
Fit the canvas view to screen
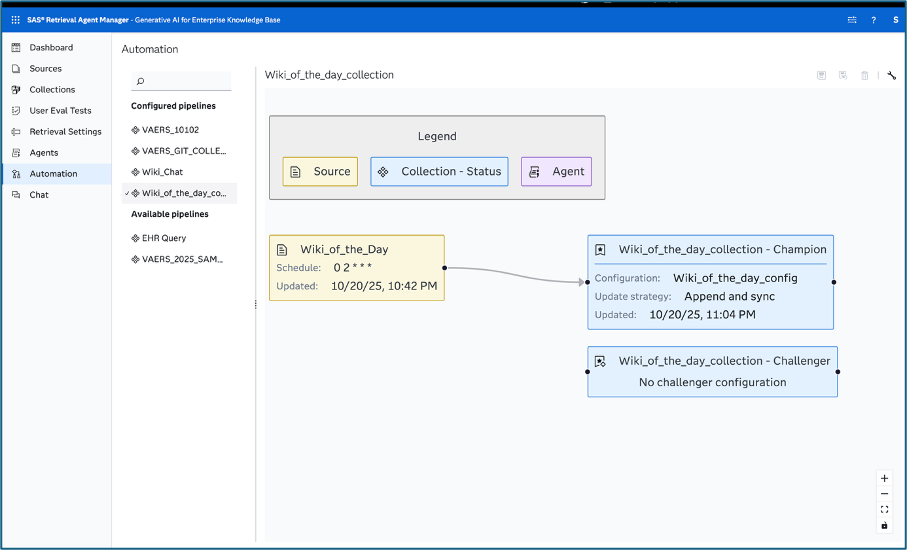[x=884, y=509]
